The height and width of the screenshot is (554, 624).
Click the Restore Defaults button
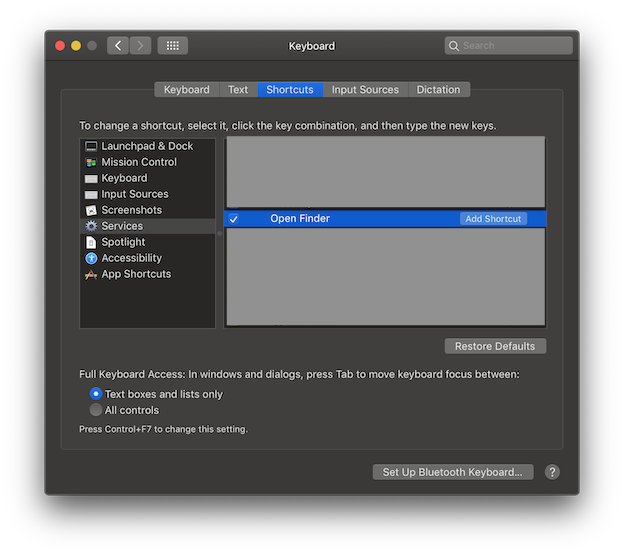[x=495, y=346]
